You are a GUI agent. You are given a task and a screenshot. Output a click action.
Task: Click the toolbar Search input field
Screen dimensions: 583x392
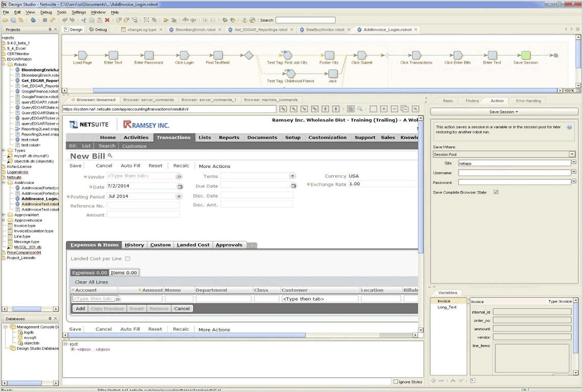[x=305, y=20]
